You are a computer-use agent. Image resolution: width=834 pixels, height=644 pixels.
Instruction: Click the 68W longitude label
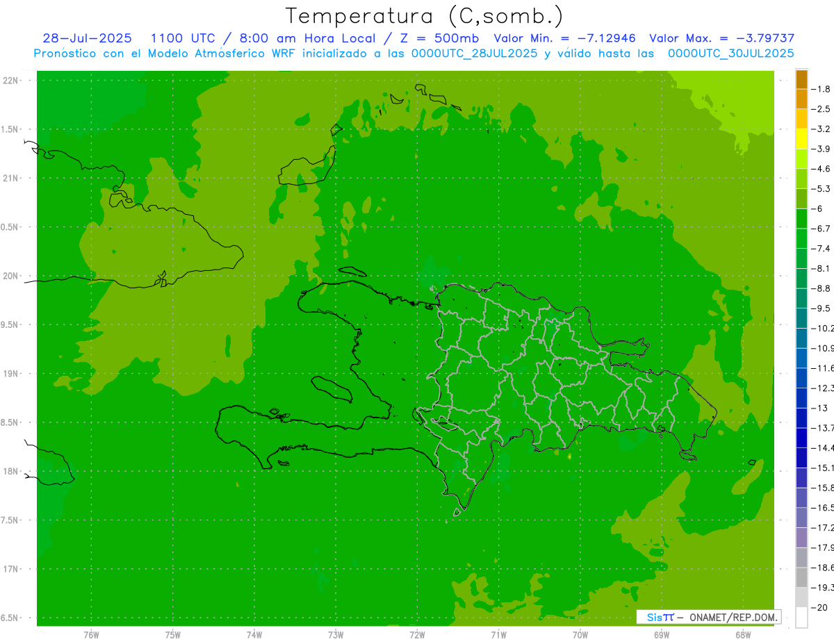coord(743,635)
